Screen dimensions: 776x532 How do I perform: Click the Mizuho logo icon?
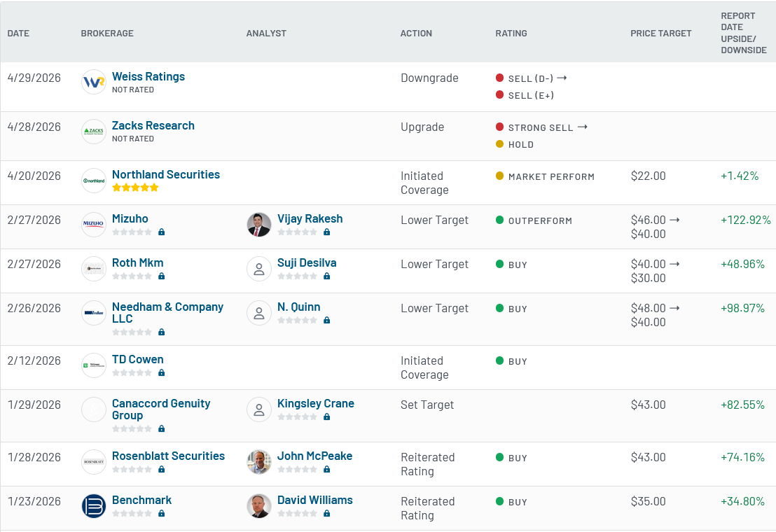click(x=94, y=225)
